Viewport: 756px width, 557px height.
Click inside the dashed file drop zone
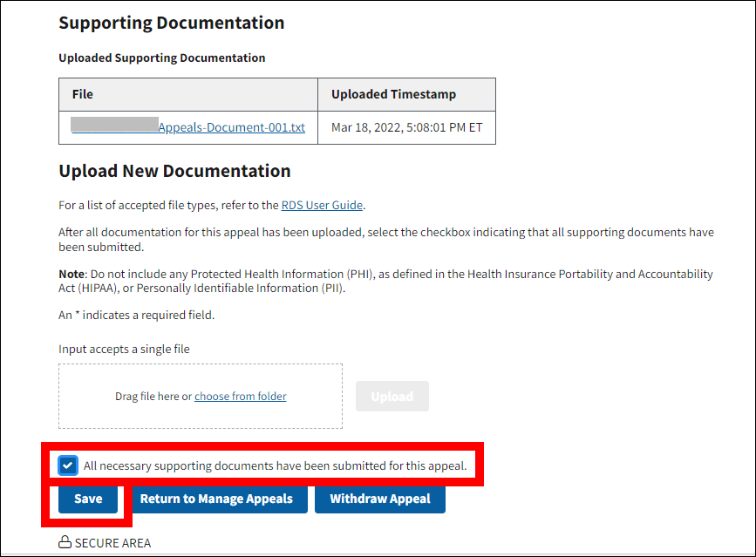tap(201, 414)
